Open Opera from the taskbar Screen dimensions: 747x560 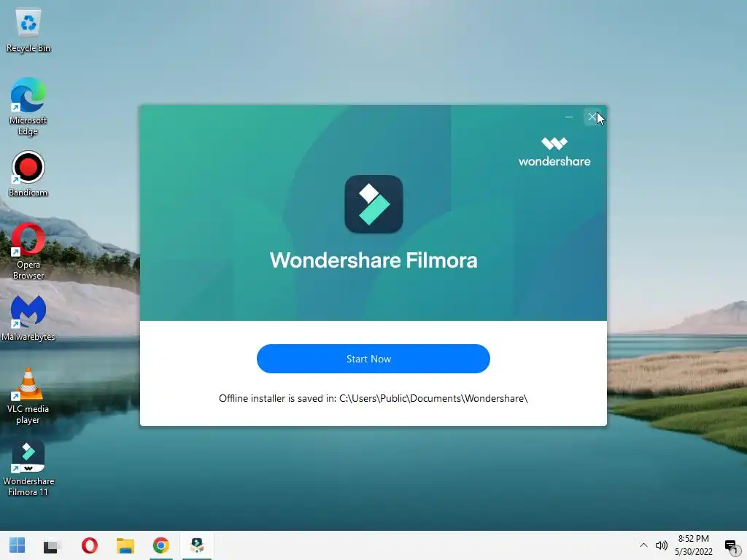[x=90, y=545]
